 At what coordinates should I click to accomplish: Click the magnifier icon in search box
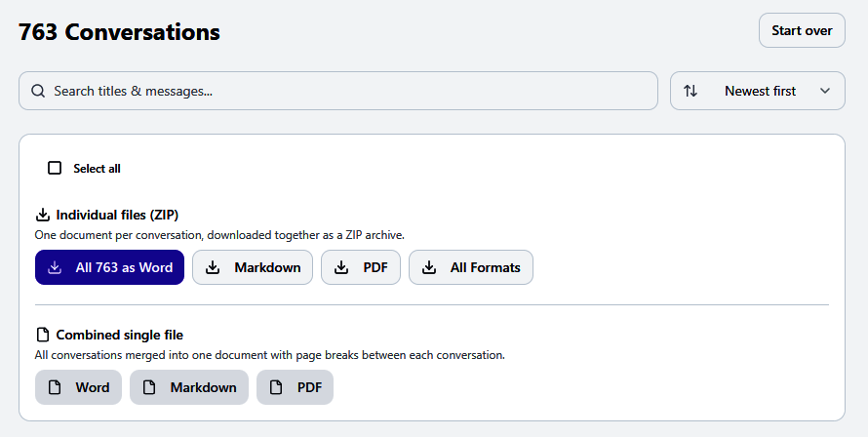click(x=38, y=91)
